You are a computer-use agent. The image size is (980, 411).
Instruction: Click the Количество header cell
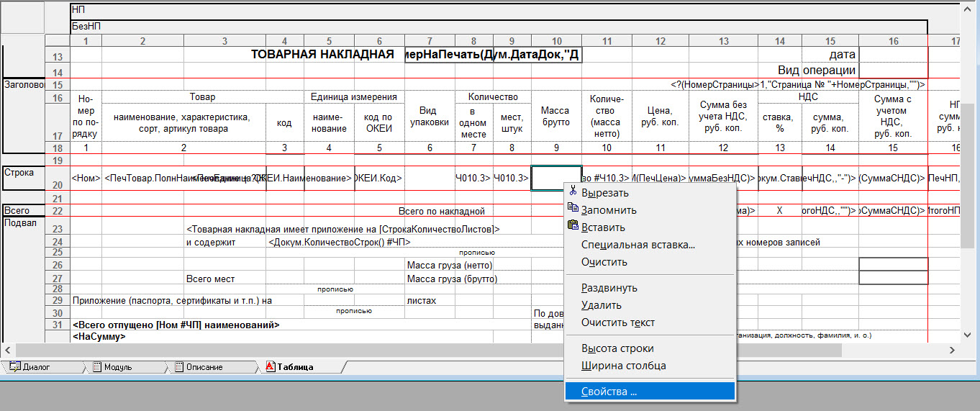493,97
